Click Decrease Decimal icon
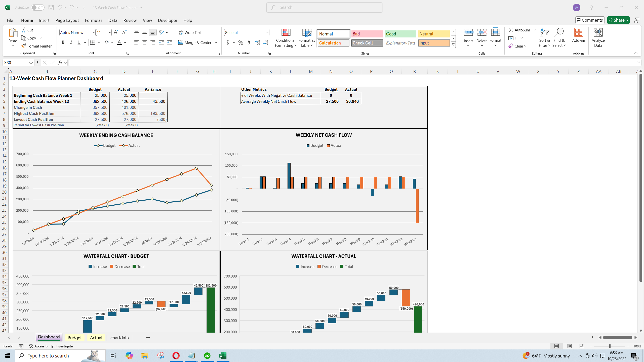The height and width of the screenshot is (362, 644). click(266, 42)
